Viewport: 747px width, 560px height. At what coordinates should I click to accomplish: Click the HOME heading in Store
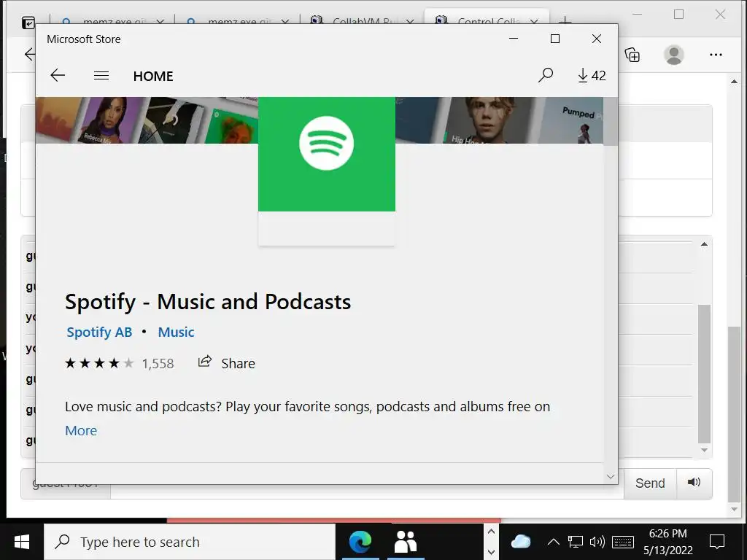coord(153,76)
